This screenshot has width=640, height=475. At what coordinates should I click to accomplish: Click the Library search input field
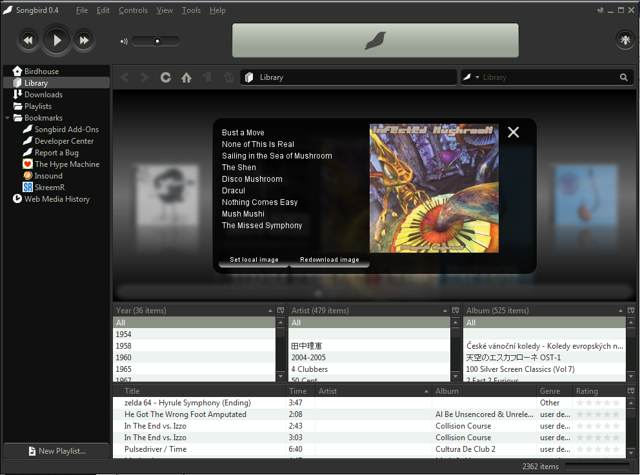coord(549,78)
